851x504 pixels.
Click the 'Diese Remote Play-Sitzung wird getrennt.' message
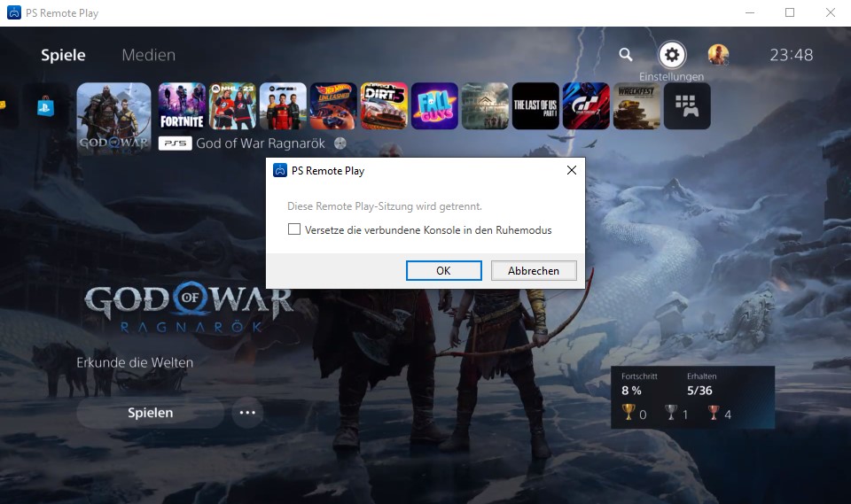(x=384, y=206)
